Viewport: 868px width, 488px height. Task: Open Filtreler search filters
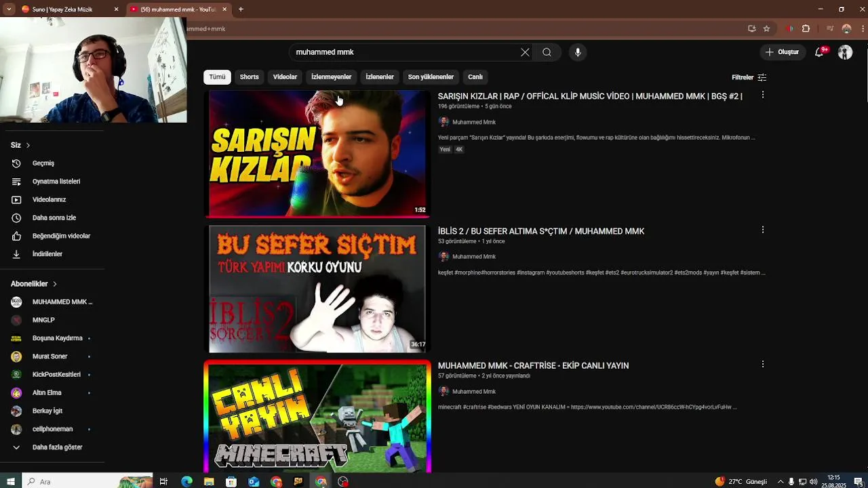pyautogui.click(x=749, y=77)
